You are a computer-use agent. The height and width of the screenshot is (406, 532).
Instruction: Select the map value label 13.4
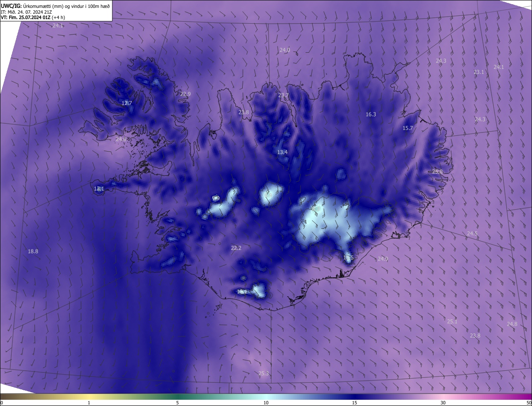[282, 152]
